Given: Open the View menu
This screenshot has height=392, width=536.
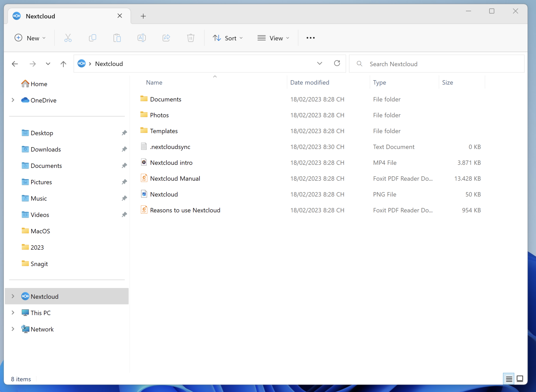Looking at the screenshot, I should point(273,38).
